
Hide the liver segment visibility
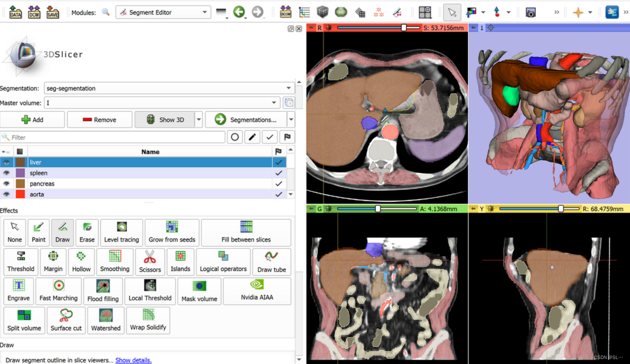point(6,162)
